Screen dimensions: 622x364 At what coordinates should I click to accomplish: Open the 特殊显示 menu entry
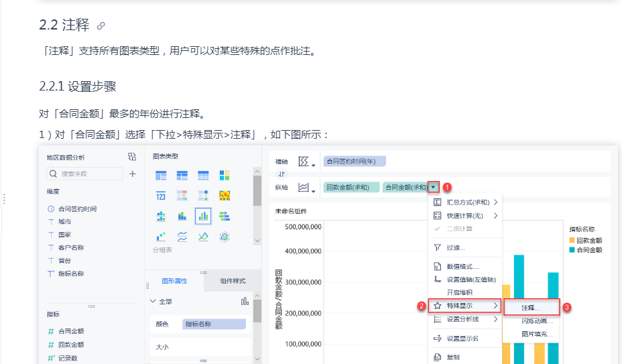[x=464, y=306]
